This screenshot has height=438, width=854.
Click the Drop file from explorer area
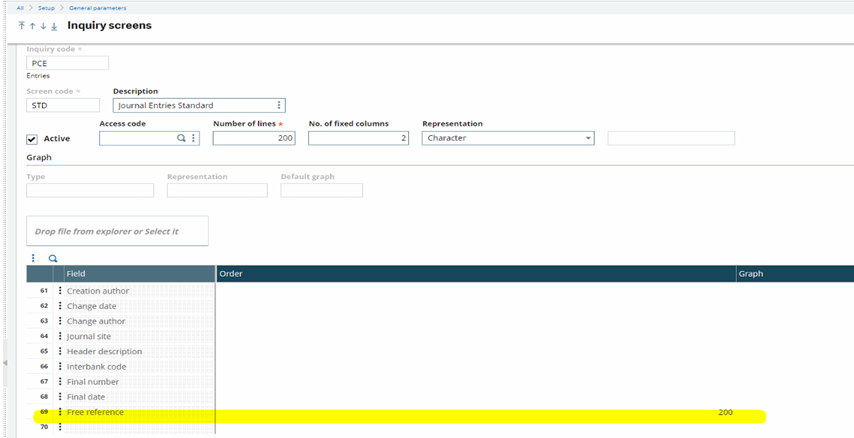(116, 231)
